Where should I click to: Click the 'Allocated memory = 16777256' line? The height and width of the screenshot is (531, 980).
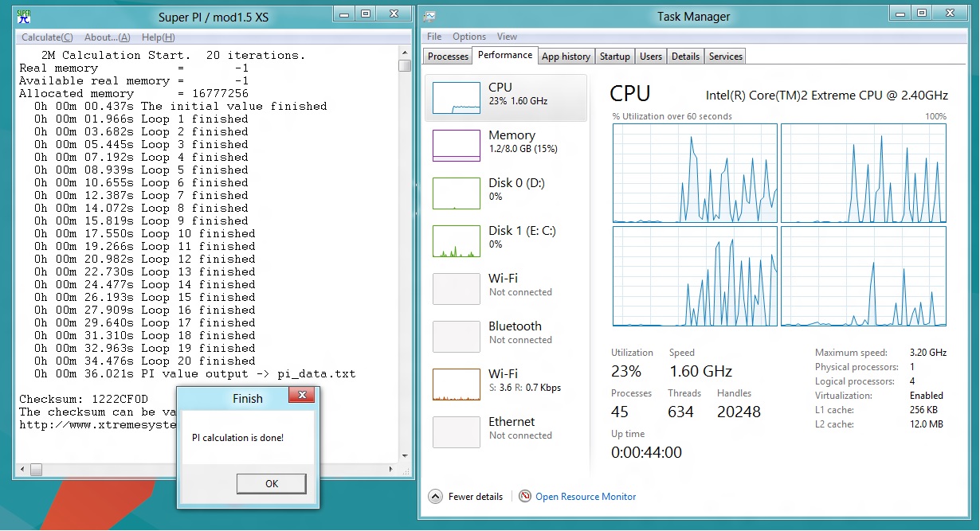134,93
